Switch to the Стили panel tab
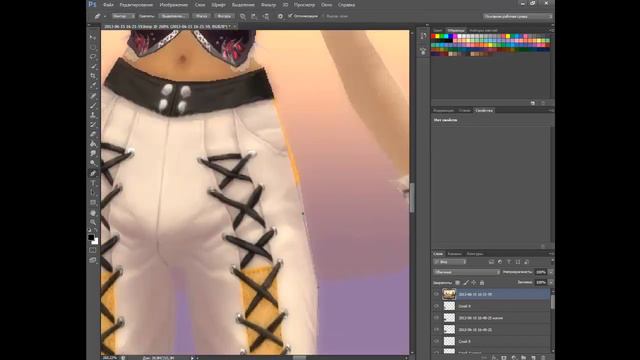The height and width of the screenshot is (360, 640). (464, 111)
